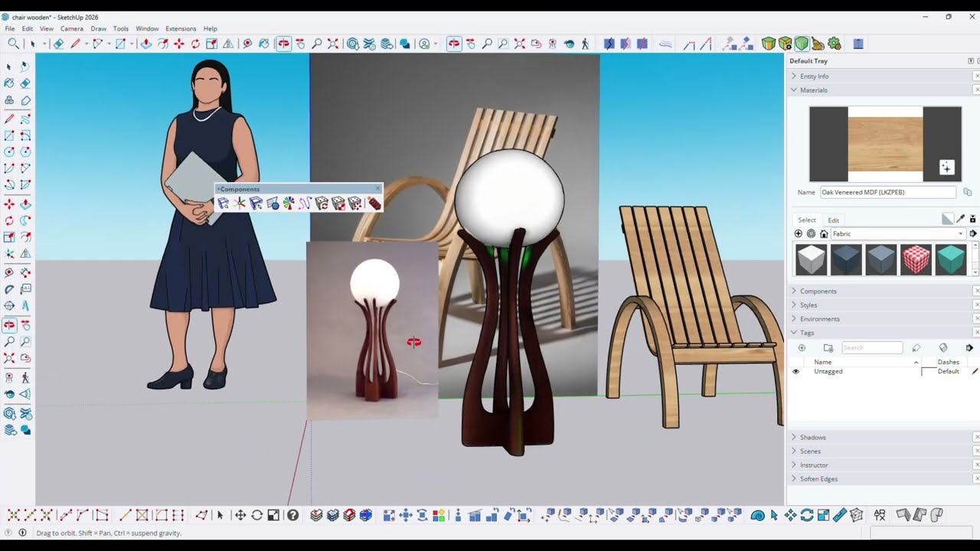
Task: Switch to the Edit tab in Materials
Action: pos(833,220)
